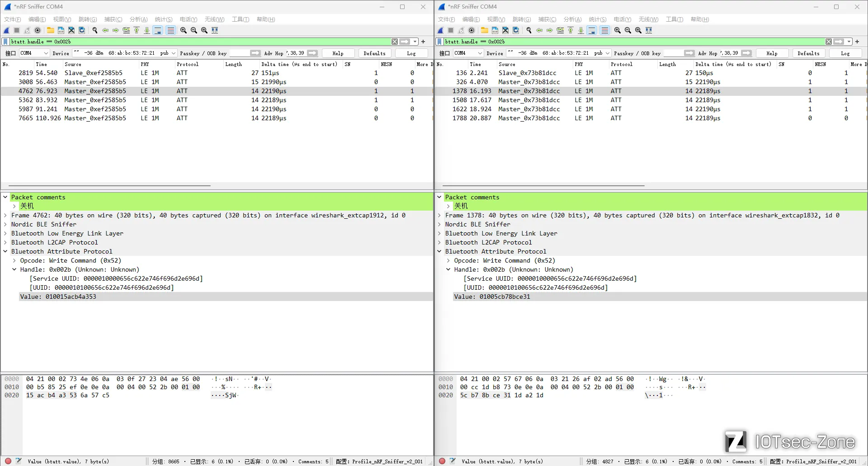Open Device selector dropdown in left window
This screenshot has width=868, height=466.
tap(124, 53)
